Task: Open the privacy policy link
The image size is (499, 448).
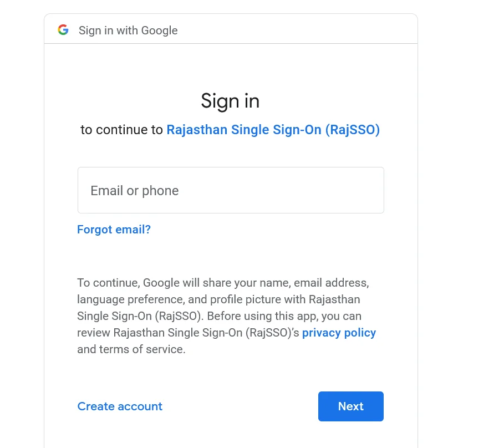Action: pos(339,333)
